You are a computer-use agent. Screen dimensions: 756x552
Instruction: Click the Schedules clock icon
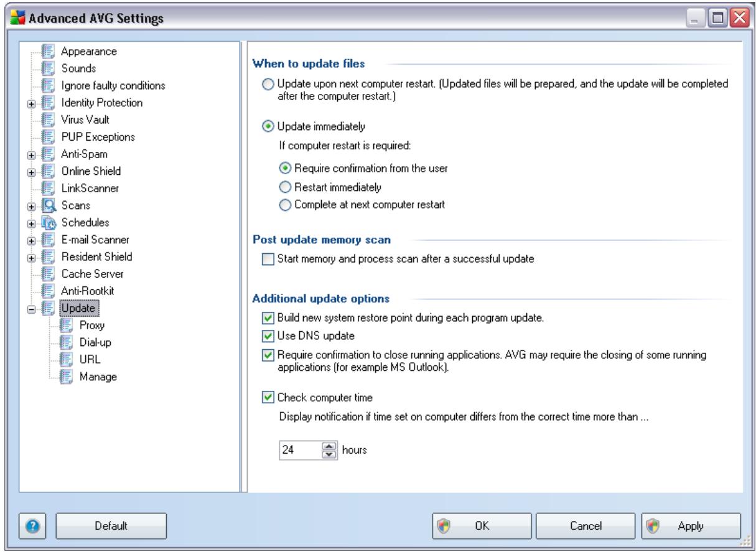pyautogui.click(x=49, y=222)
